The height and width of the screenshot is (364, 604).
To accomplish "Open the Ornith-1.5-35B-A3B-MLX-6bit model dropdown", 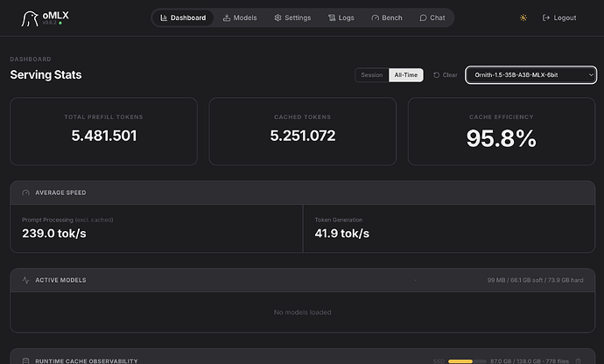I will 530,75.
